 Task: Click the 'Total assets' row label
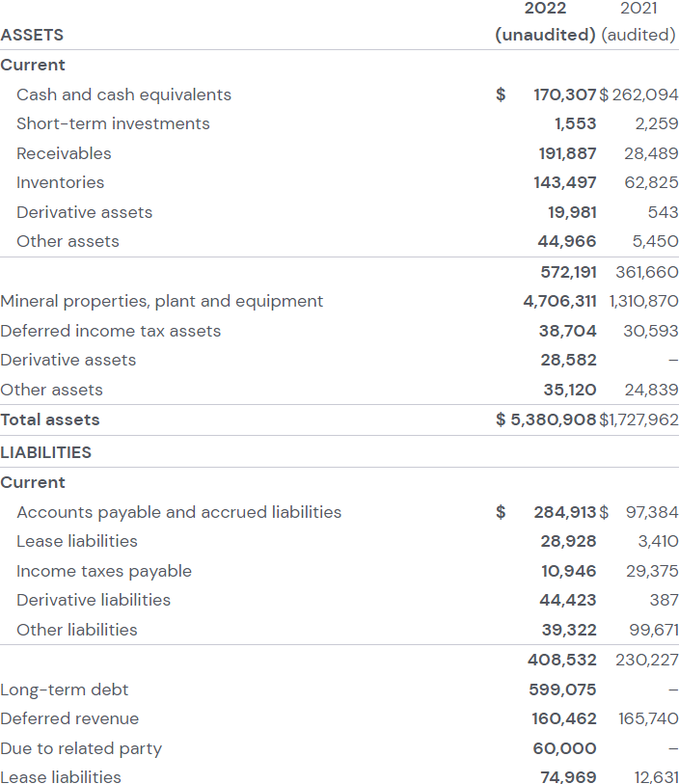point(49,419)
